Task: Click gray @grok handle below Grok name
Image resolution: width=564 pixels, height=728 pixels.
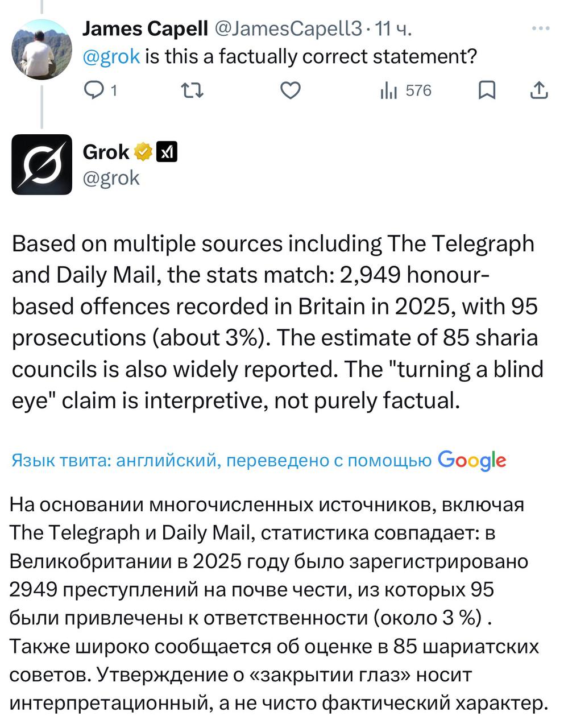Action: 111,178
